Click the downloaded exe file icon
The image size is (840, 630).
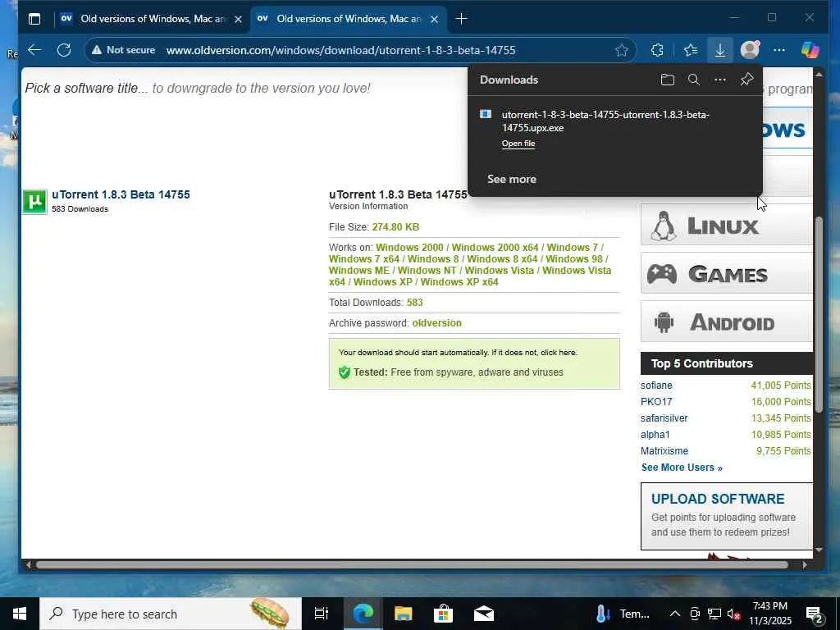click(x=486, y=114)
